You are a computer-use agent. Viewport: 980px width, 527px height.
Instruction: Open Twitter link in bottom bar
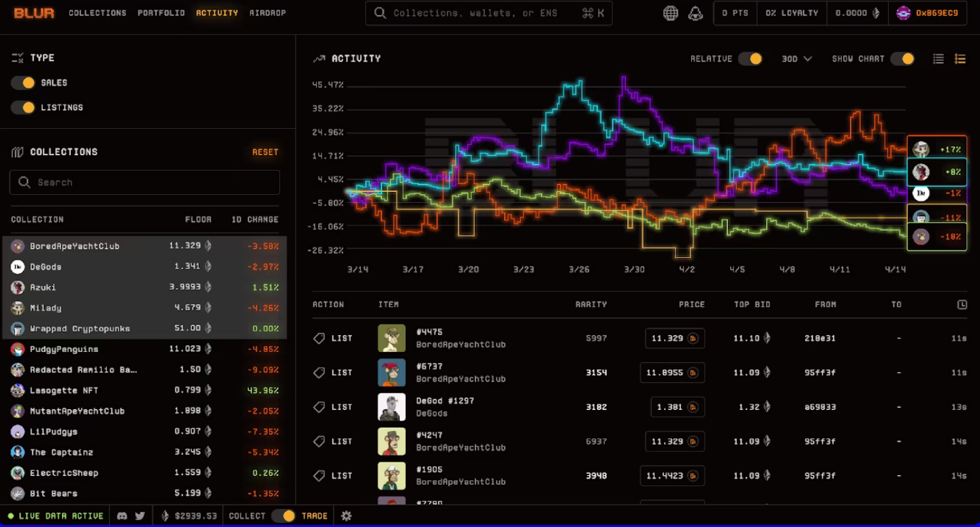pyautogui.click(x=140, y=516)
